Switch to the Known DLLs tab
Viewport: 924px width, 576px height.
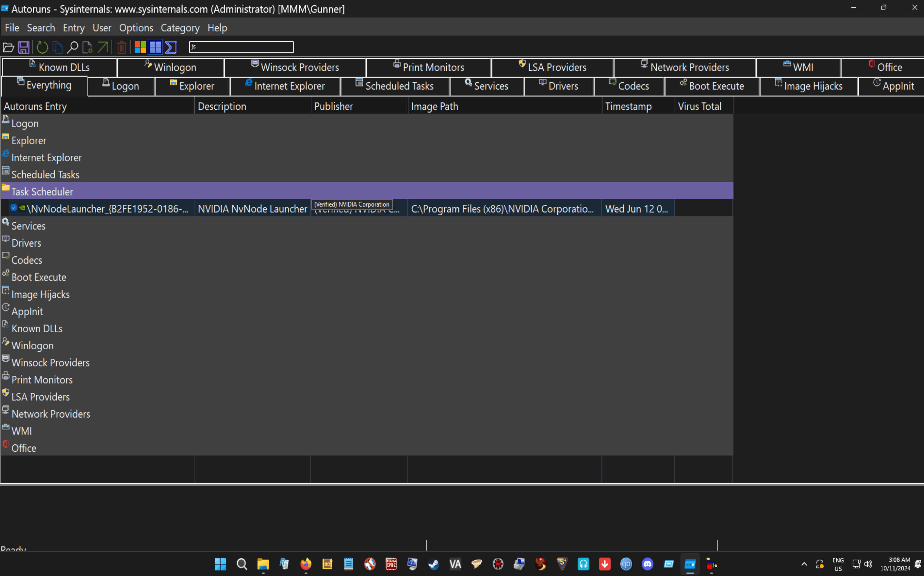(x=59, y=67)
